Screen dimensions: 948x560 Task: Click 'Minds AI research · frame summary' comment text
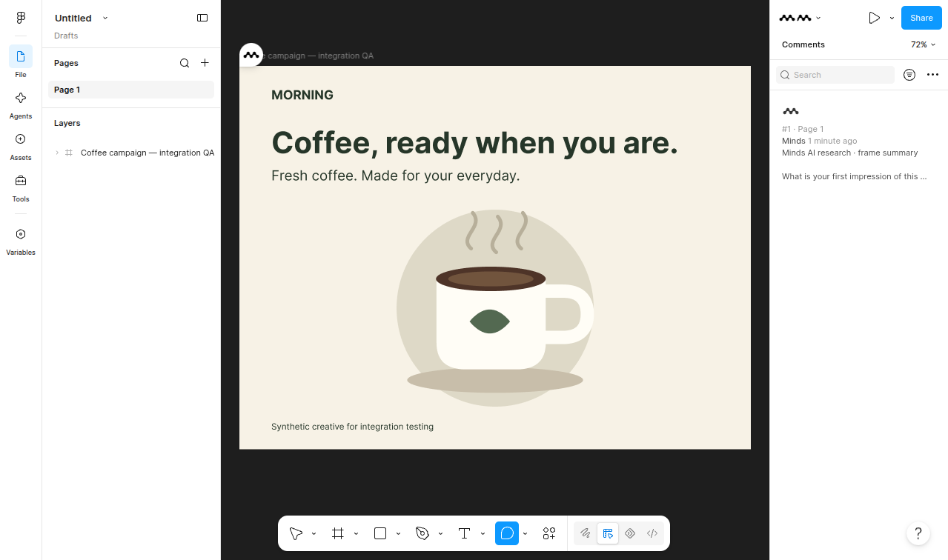point(849,153)
